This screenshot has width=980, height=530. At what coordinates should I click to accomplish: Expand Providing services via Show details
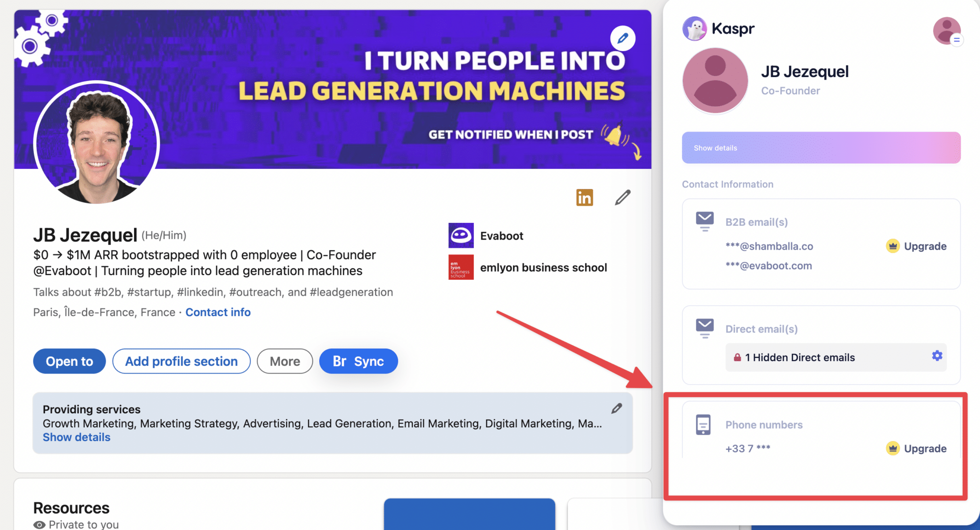coord(76,437)
